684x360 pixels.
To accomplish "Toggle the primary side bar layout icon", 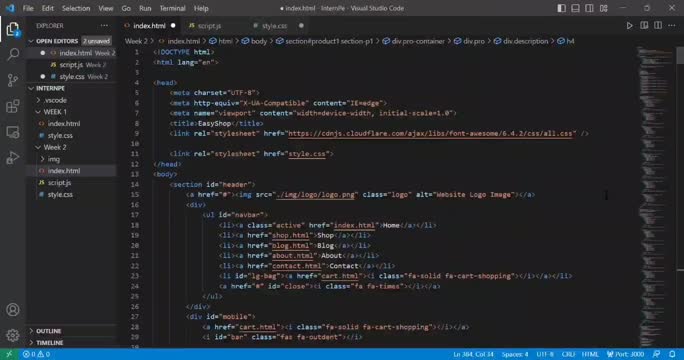I will coord(562,8).
